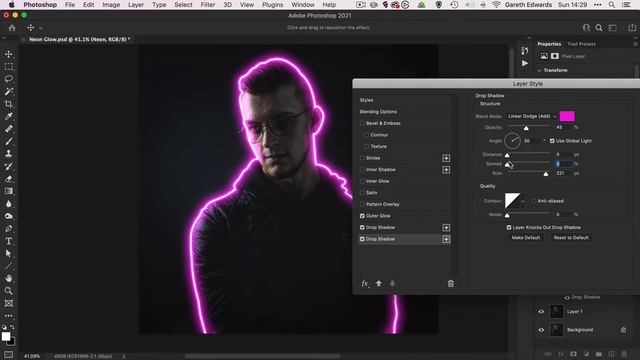
Task: Open search icon in top right bar
Action: 599,28
